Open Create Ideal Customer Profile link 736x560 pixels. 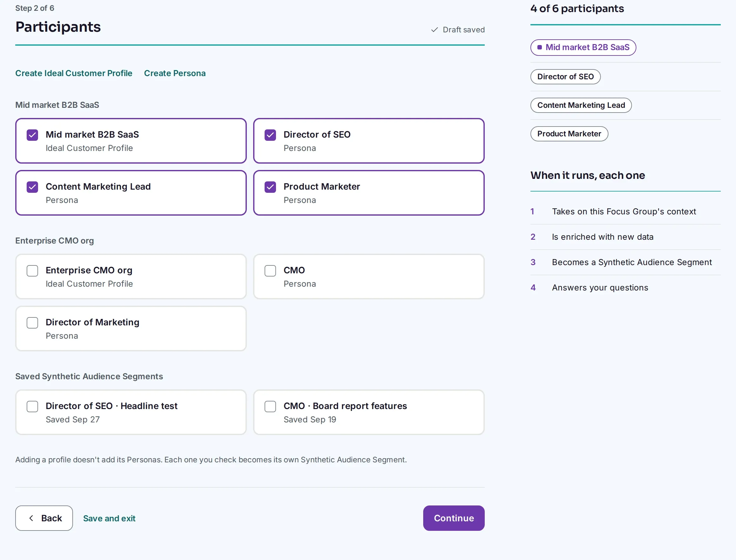pos(74,73)
